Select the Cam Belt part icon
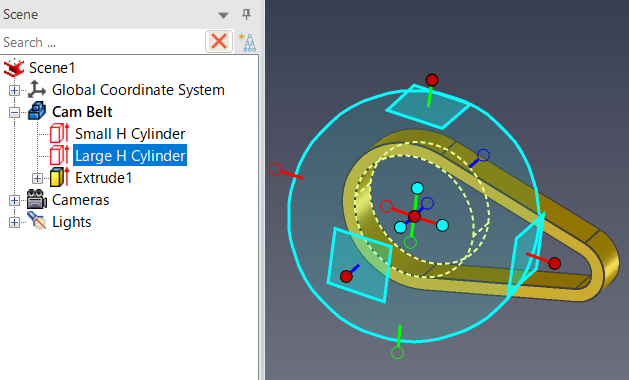The height and width of the screenshot is (380, 629). pyautogui.click(x=37, y=111)
